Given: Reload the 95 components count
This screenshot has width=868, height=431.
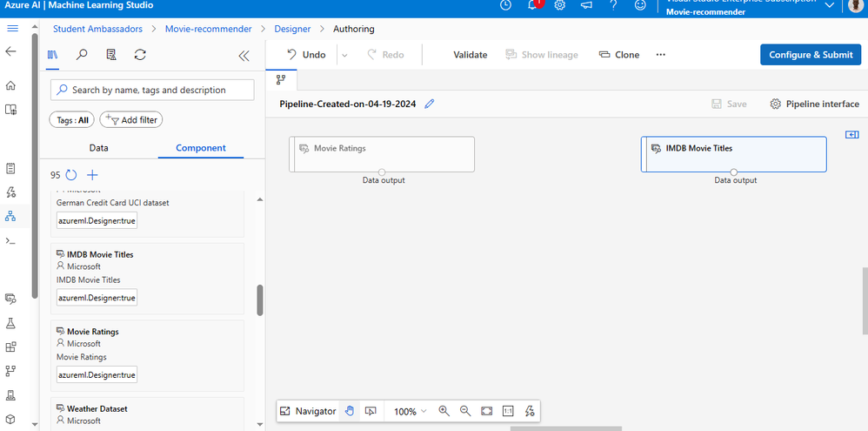Looking at the screenshot, I should [x=70, y=175].
